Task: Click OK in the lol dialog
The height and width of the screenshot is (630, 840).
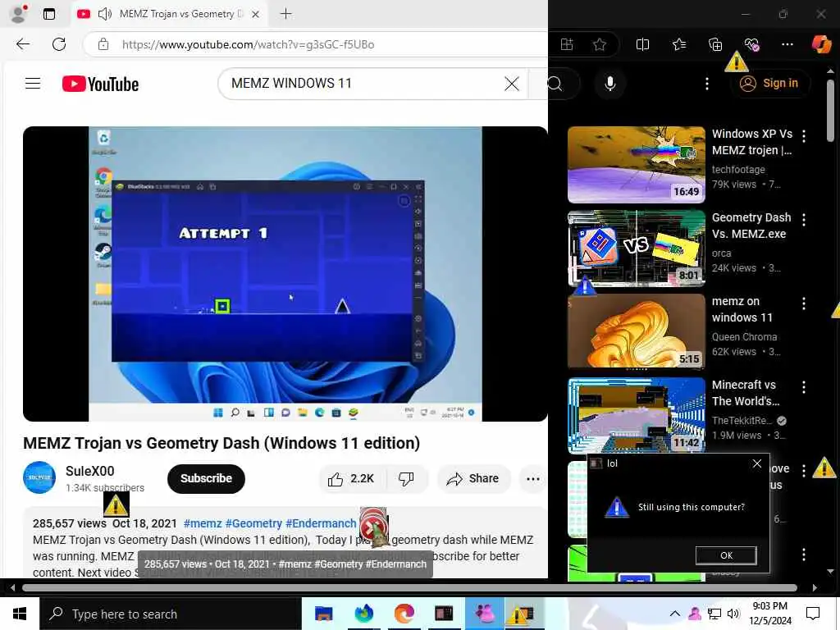Action: (726, 555)
